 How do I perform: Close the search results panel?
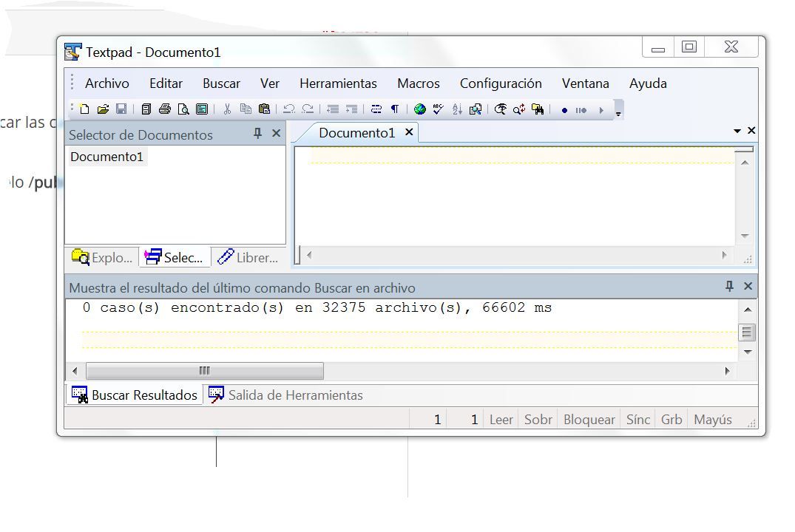pos(748,286)
